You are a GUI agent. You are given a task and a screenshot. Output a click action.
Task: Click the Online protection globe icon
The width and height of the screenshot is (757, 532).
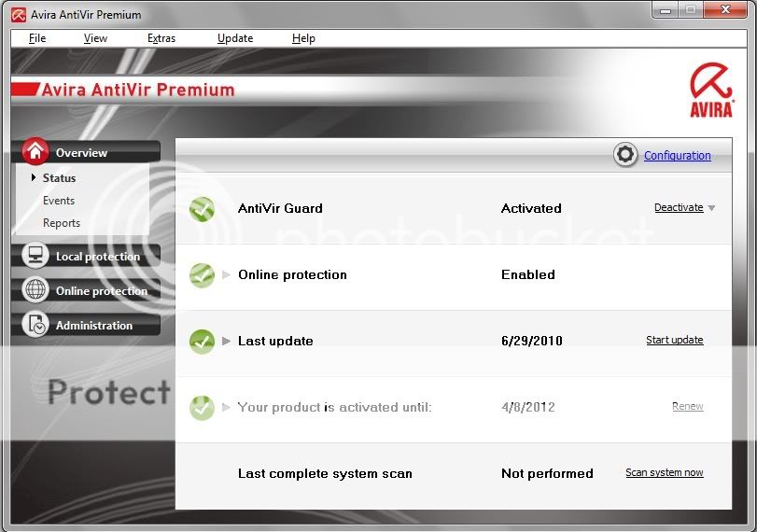coord(35,289)
